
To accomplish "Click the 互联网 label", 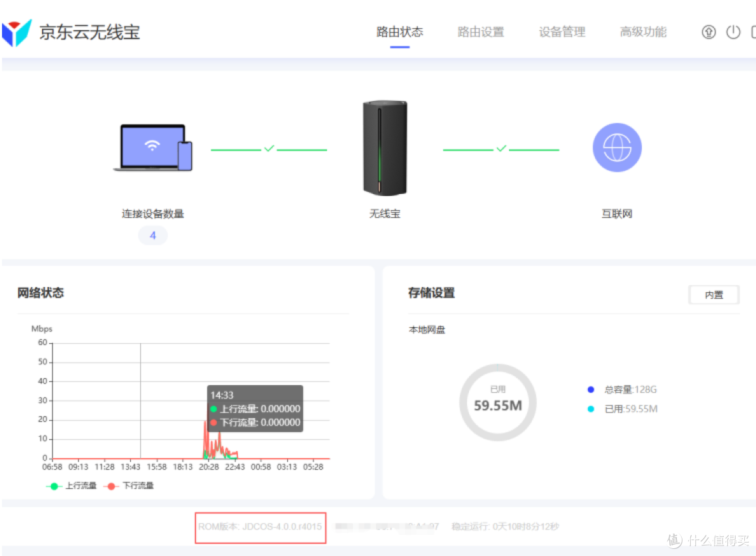I will pos(617,214).
